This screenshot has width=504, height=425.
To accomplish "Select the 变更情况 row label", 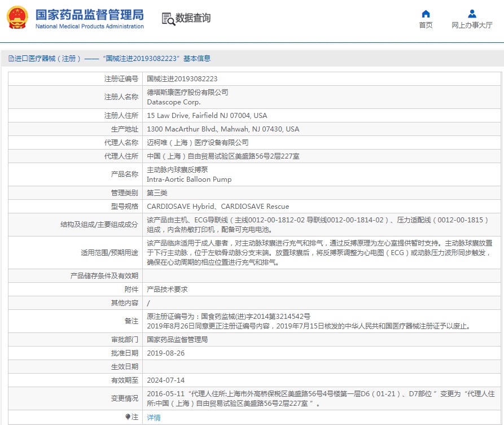I will [125, 398].
